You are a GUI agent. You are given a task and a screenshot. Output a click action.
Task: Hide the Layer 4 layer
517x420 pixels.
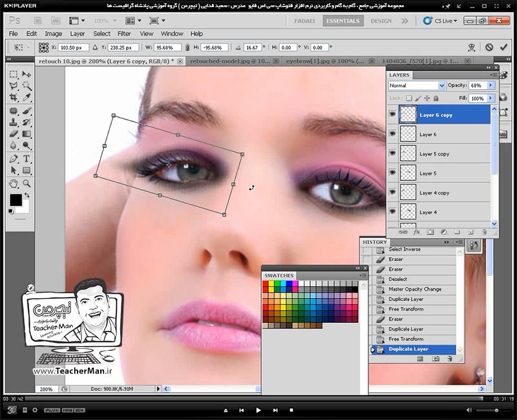click(x=392, y=212)
